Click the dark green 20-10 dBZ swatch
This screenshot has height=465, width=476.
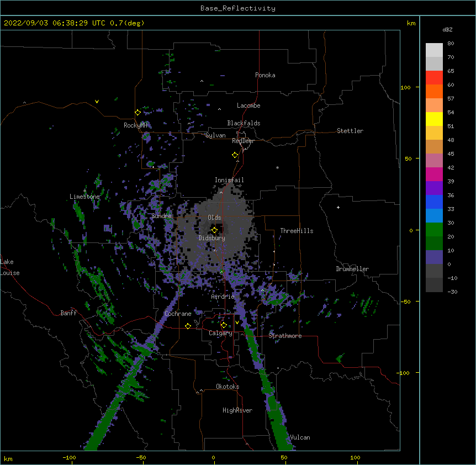(434, 243)
